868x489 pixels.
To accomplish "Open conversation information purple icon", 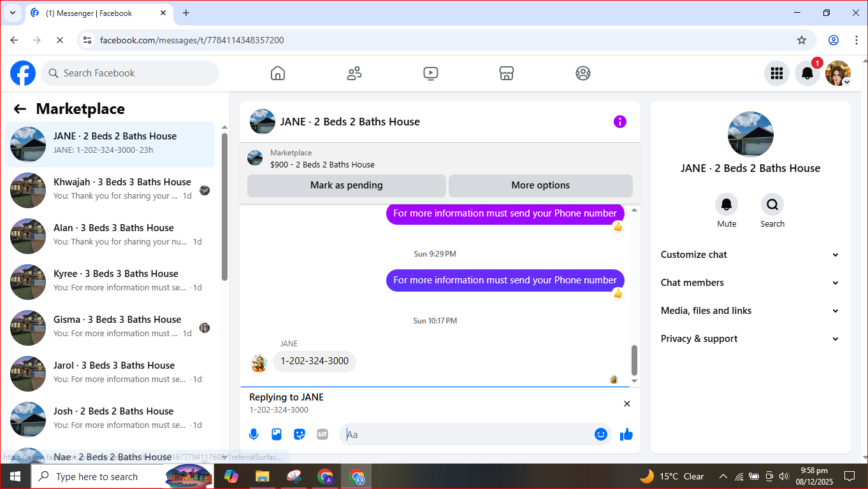I will coord(620,122).
